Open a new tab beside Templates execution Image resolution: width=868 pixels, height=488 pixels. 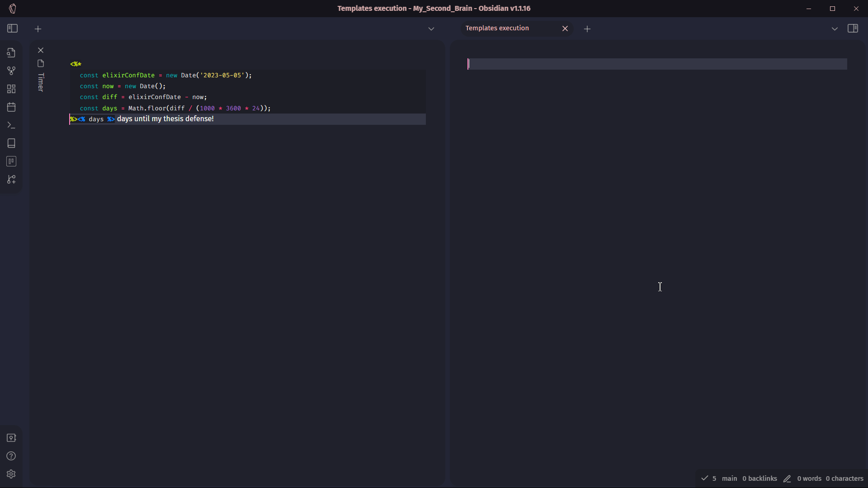[587, 29]
